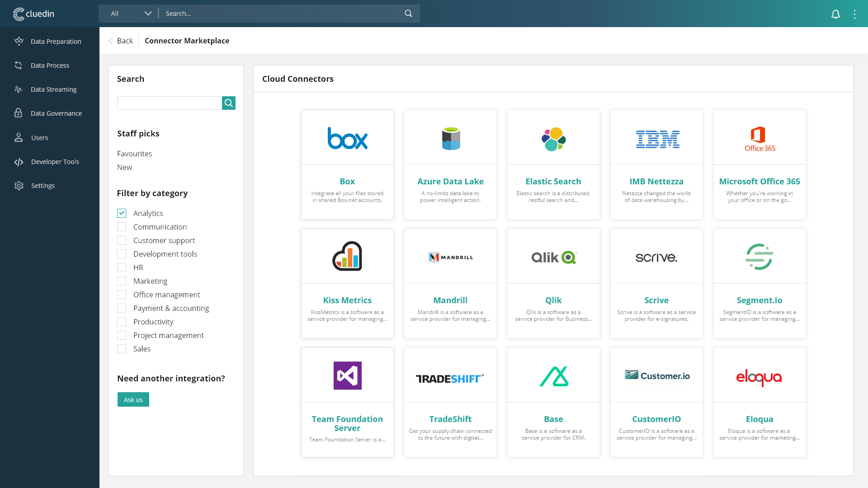Open the IMB Nettezza connector title
The image size is (868, 488).
pos(656,181)
